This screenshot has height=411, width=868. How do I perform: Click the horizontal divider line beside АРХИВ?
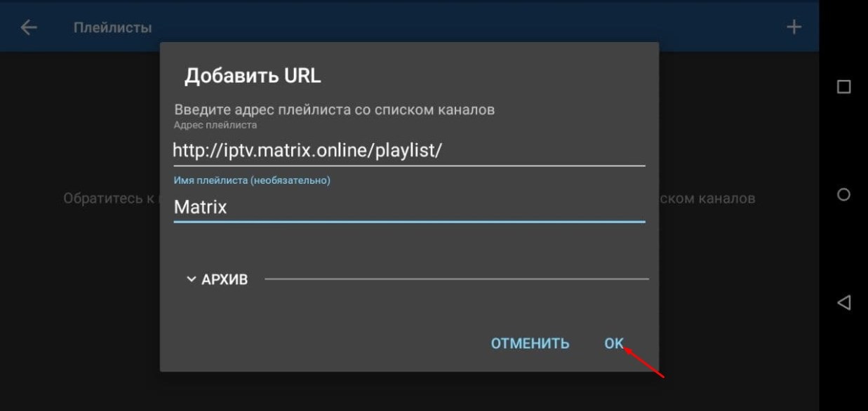(x=457, y=279)
